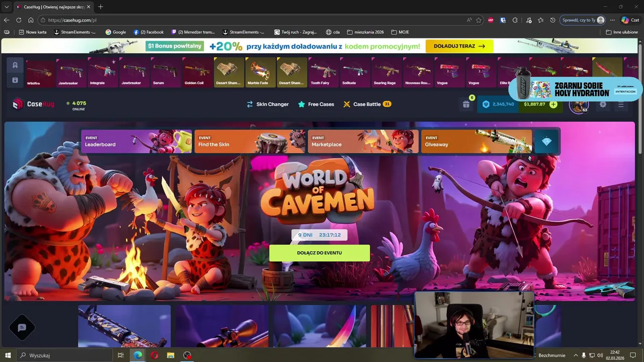Screen dimensions: 644x362
Task: Open the Twój ruch - Zagraj bookmark
Action: click(x=295, y=32)
